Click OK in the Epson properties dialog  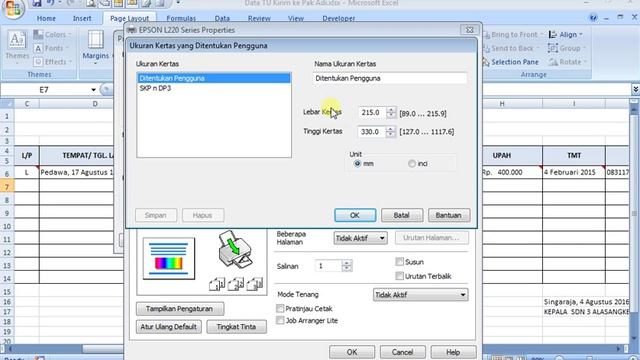click(x=352, y=352)
